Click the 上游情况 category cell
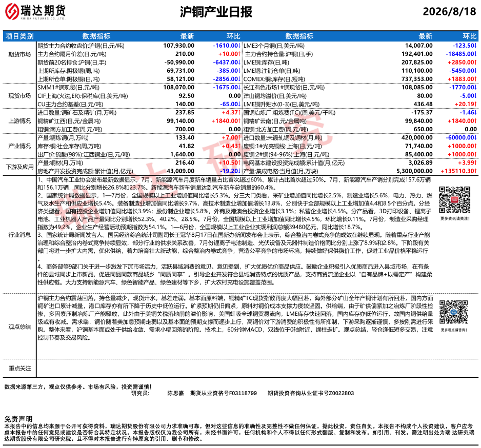Viewport: 481px width, 448px height. pyautogui.click(x=19, y=121)
